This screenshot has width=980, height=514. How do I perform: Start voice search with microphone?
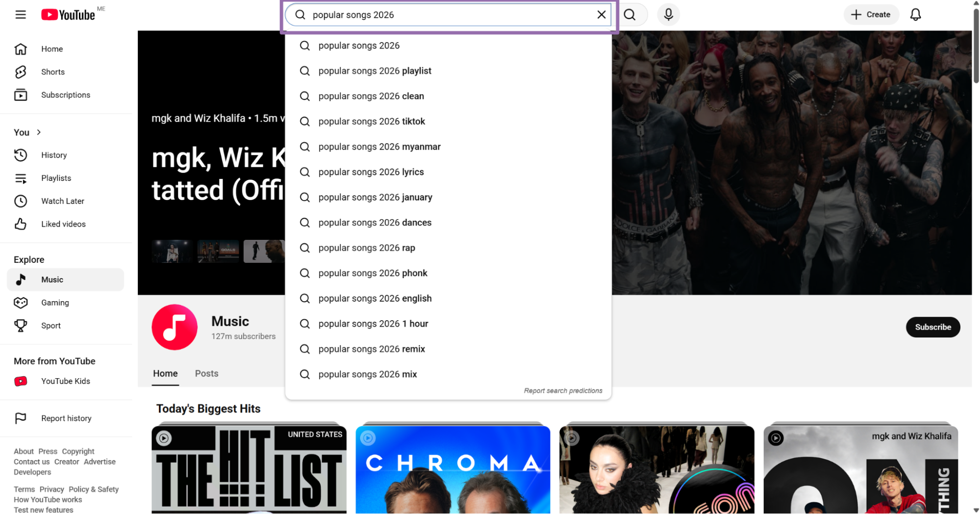tap(668, 15)
